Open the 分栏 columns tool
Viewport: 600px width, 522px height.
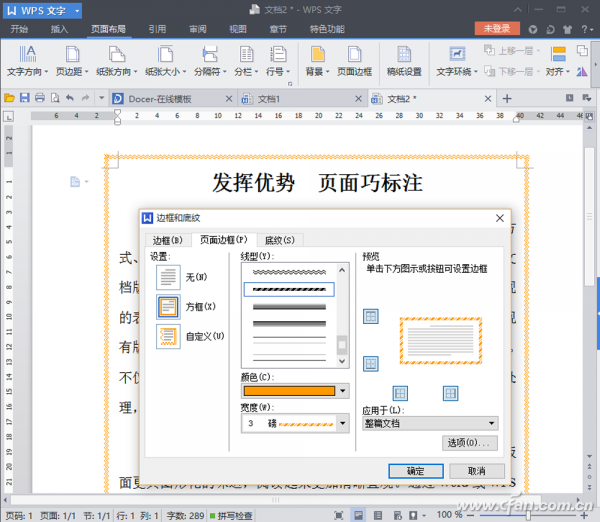pos(246,60)
